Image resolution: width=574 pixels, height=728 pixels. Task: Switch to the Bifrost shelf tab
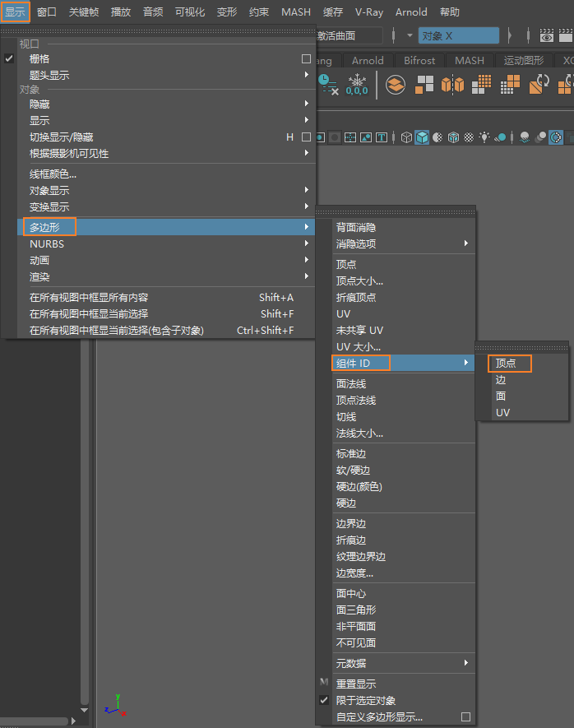coord(419,61)
